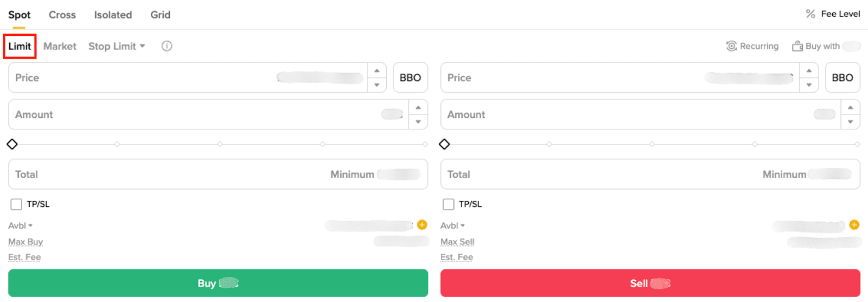Open the Fee Level percent icon
The width and height of the screenshot is (868, 302).
point(810,14)
